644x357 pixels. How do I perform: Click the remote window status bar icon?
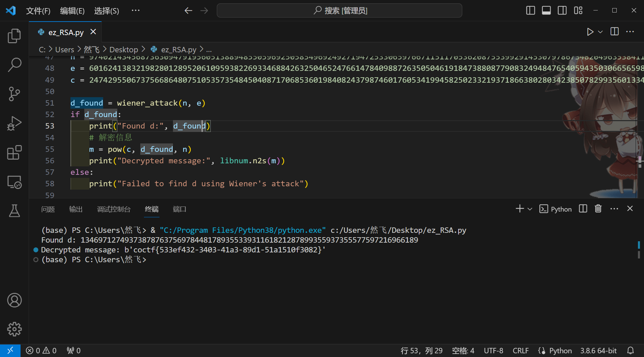pyautogui.click(x=10, y=351)
